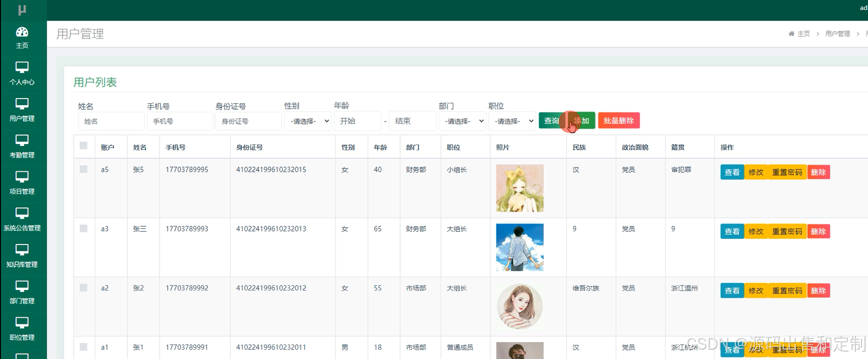The height and width of the screenshot is (359, 868).
Task: Check the checkbox for row a1
Action: (84, 347)
